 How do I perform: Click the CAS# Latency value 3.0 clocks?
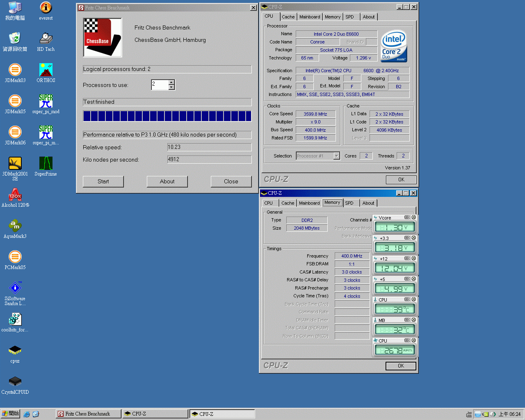click(352, 272)
